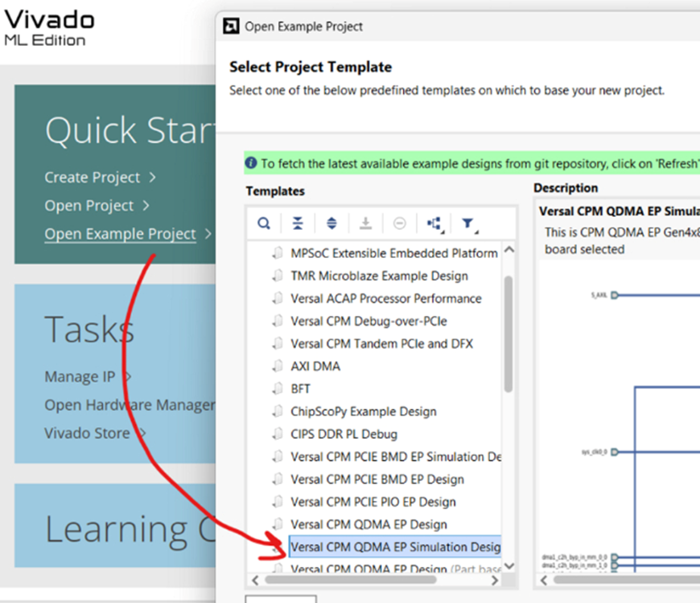Click the Create Project link
Image resolution: width=700 pixels, height=603 pixels.
pos(93,178)
